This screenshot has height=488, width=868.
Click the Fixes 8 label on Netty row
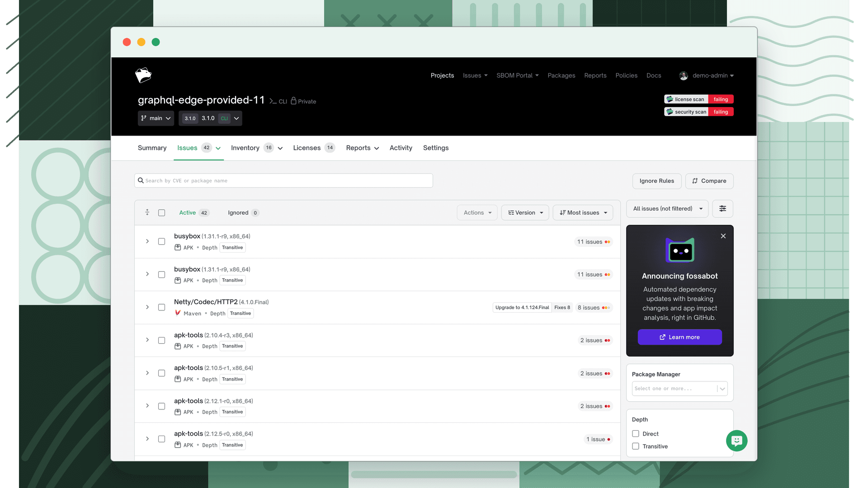point(562,308)
